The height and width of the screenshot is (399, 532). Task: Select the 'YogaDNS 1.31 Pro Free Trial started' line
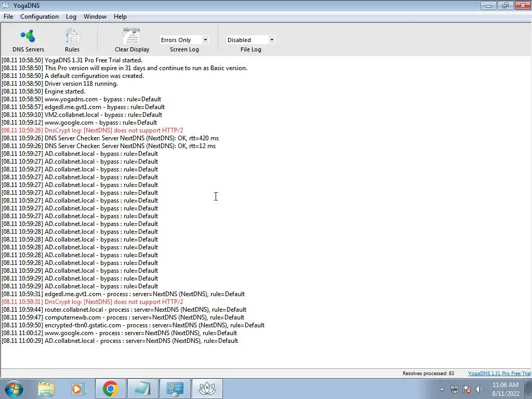tap(72, 60)
